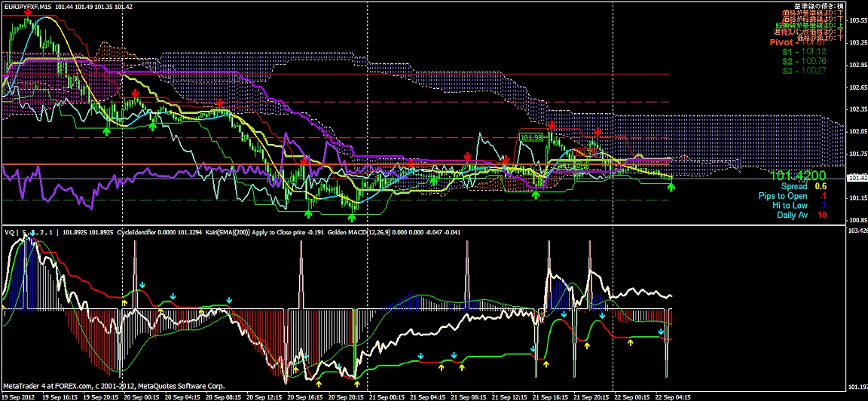Image resolution: width=868 pixels, height=401 pixels.
Task: Click the green 101.98 price box on chart
Action: (532, 137)
